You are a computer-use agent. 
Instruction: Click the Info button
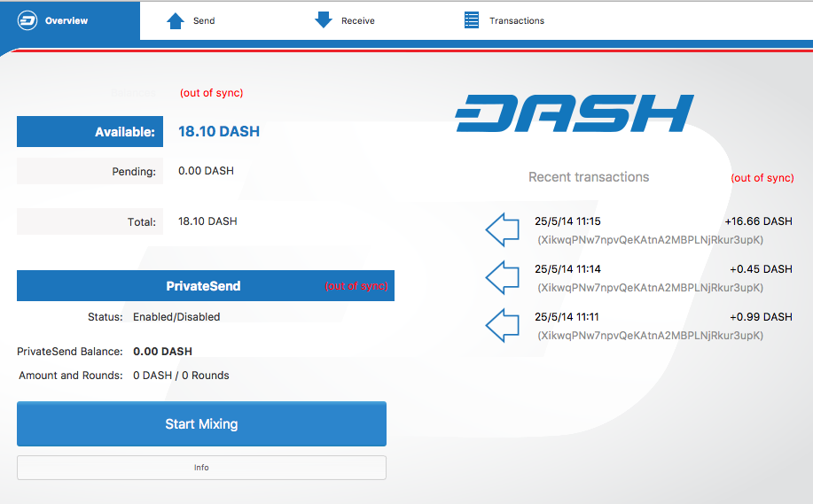pos(201,468)
